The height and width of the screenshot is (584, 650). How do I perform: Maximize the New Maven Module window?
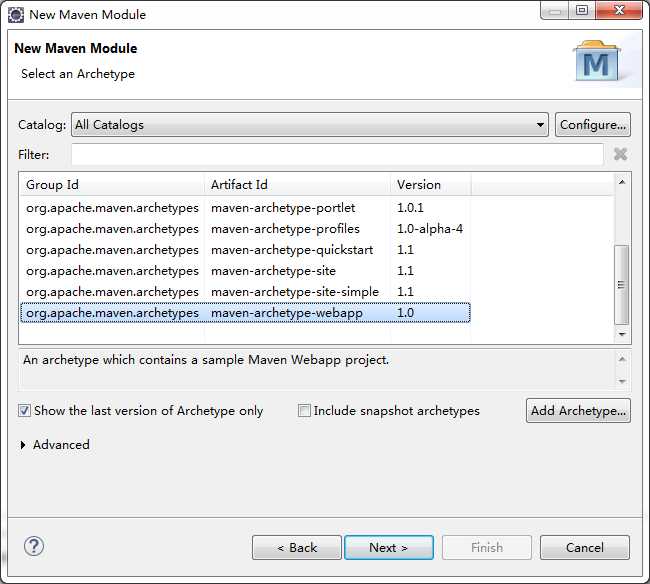coord(582,10)
